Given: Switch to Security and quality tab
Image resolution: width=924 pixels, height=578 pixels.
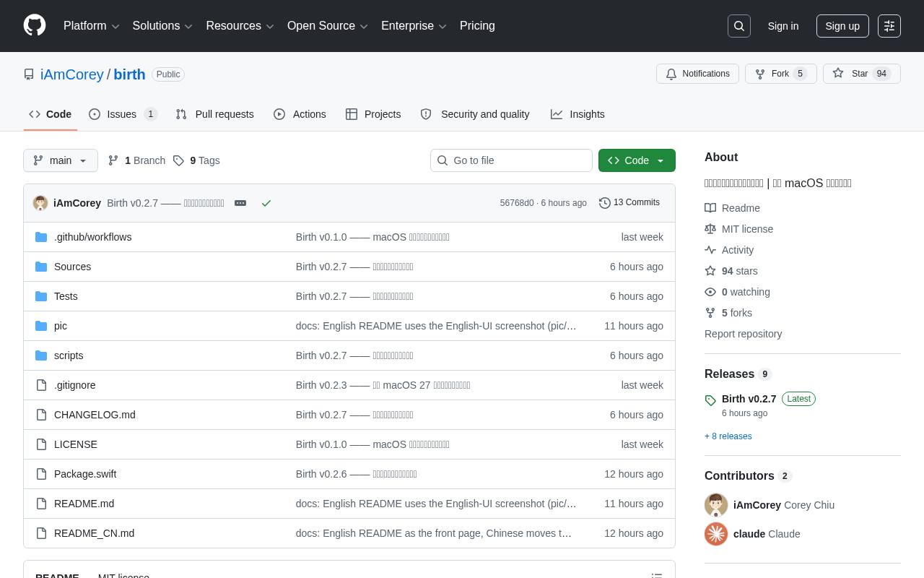Looking at the screenshot, I should click(475, 114).
